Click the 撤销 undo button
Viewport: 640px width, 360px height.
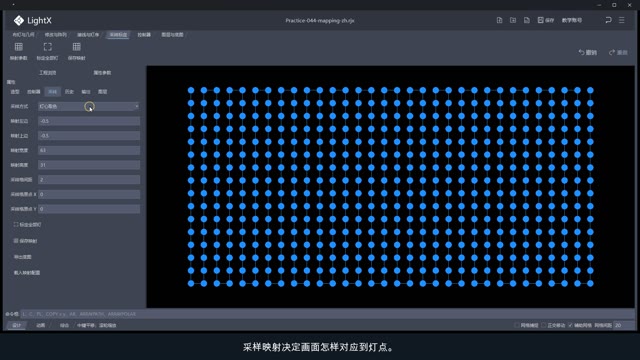(x=588, y=52)
